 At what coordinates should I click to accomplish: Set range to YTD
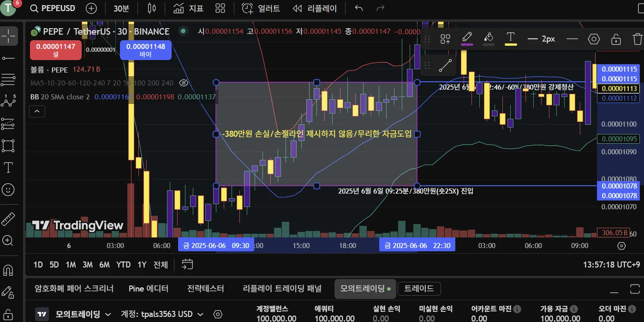(x=123, y=265)
